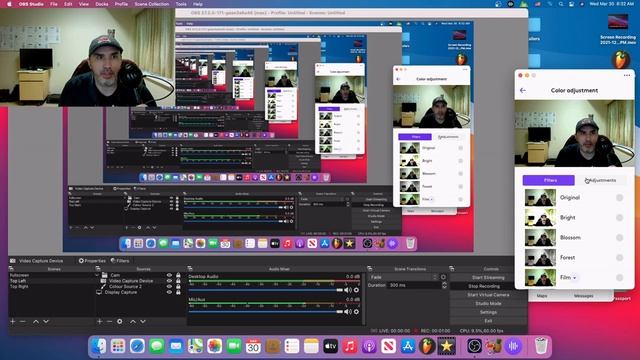The height and width of the screenshot is (360, 640).
Task: Remove the selected scene with the minus icon
Action: pos(23,322)
